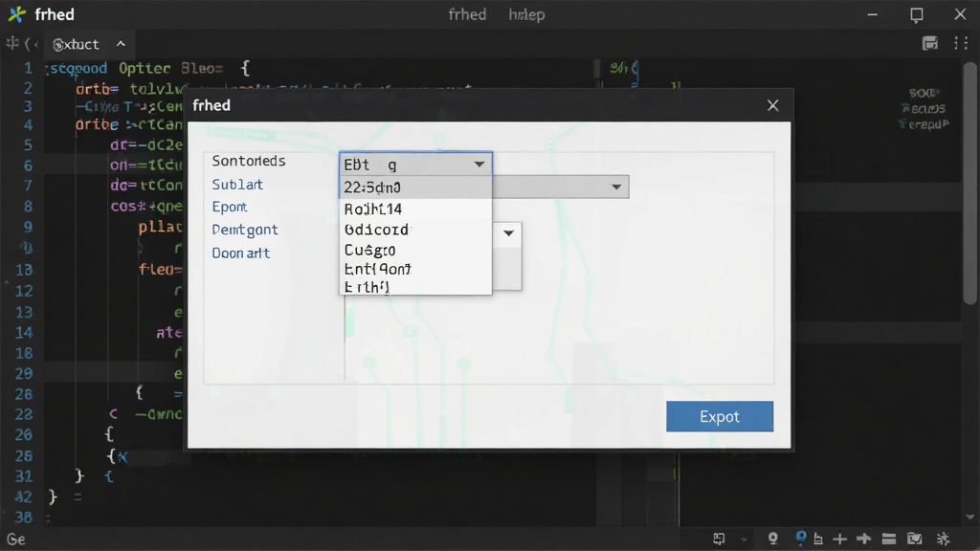Click the frhed app logo in title bar
Image resolution: width=980 pixels, height=551 pixels.
(x=17, y=14)
